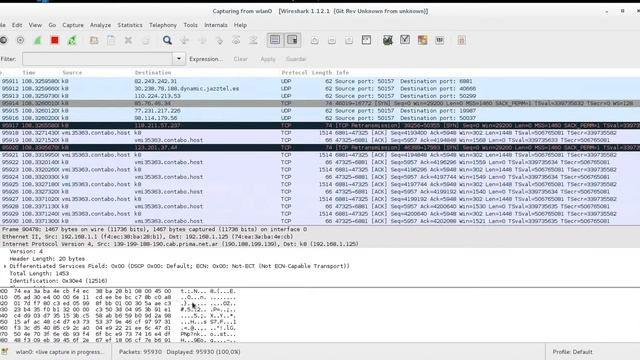
Task: Click the Expression... button
Action: [206, 59]
